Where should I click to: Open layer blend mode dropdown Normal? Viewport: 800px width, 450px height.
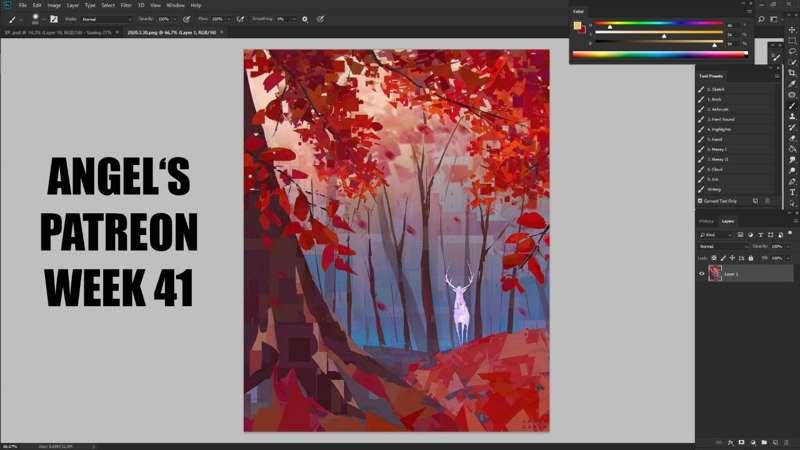click(x=722, y=246)
